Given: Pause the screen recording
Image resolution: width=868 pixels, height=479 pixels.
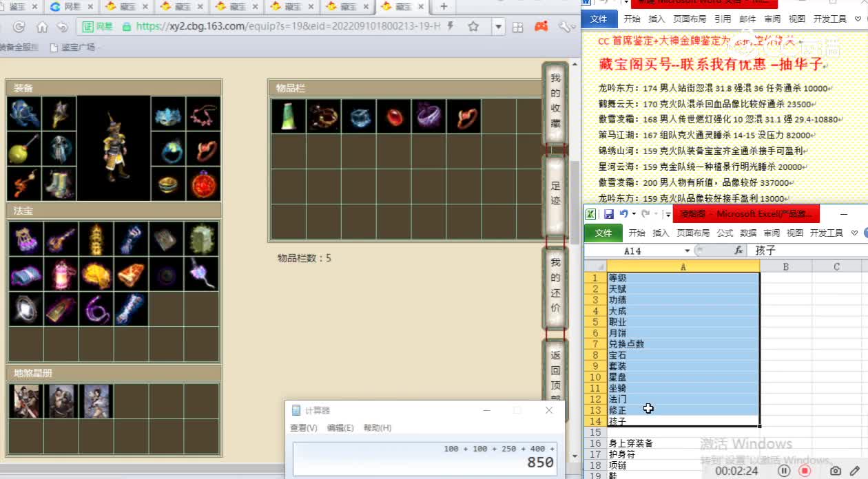Looking at the screenshot, I should click(x=784, y=471).
